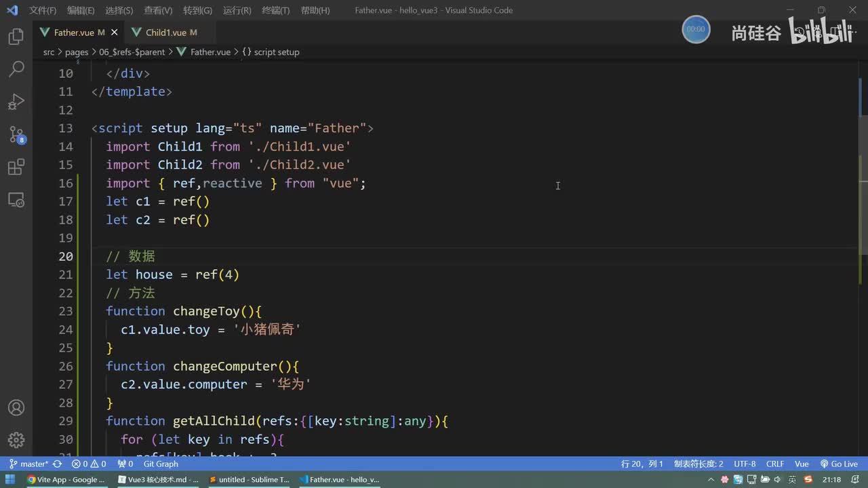The image size is (868, 488).
Task: Click the VS Code logo in title bar
Action: point(12,10)
